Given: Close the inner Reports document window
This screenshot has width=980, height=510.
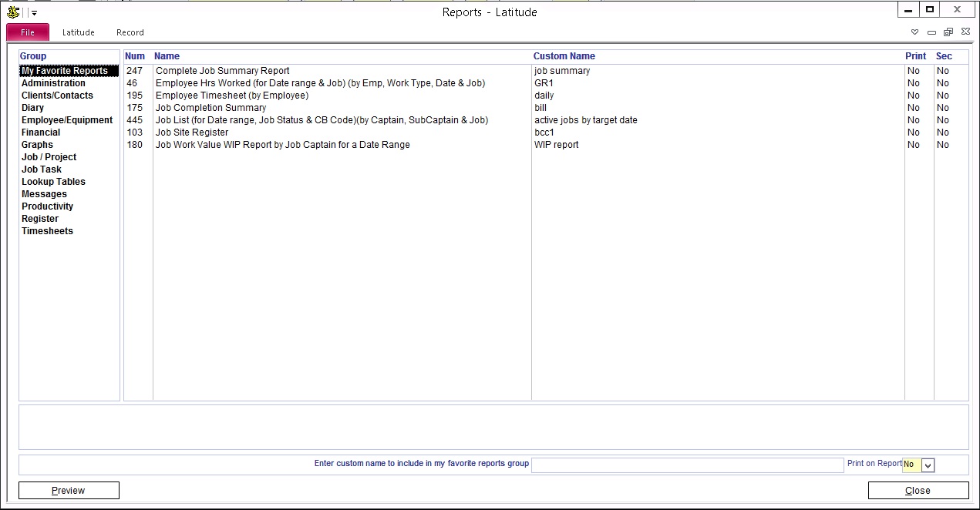Looking at the screenshot, I should click(x=965, y=32).
